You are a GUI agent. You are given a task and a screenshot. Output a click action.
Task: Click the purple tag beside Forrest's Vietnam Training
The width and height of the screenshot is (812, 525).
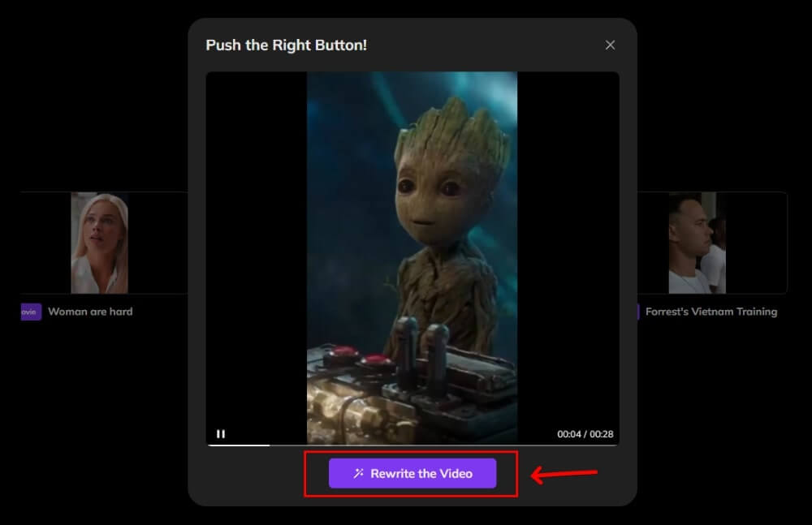coord(637,312)
